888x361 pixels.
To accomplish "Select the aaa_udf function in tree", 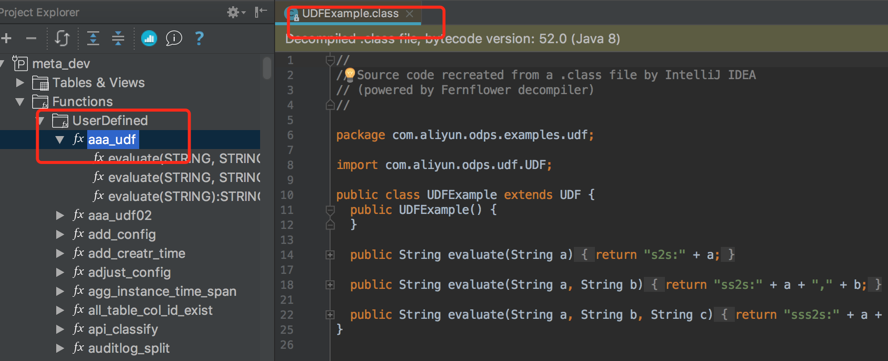I will [x=112, y=139].
